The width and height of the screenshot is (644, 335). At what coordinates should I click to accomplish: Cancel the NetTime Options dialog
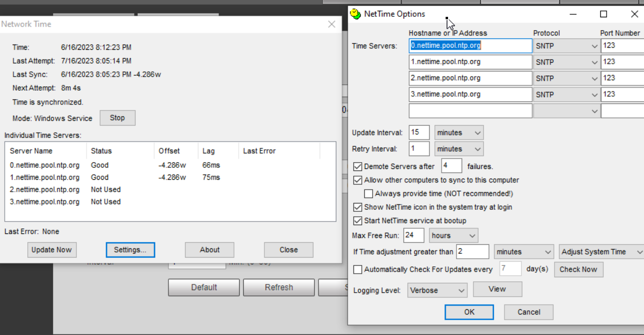[x=529, y=312]
